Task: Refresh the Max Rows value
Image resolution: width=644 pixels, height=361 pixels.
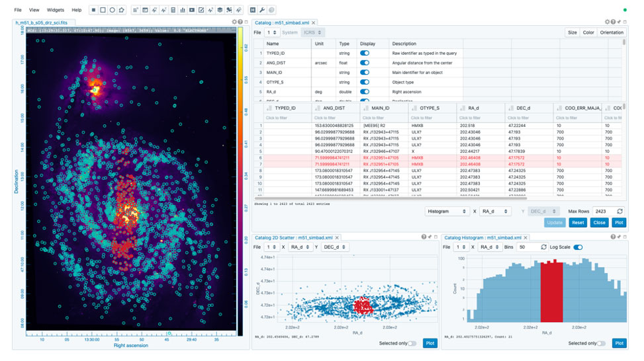Action: click(620, 211)
